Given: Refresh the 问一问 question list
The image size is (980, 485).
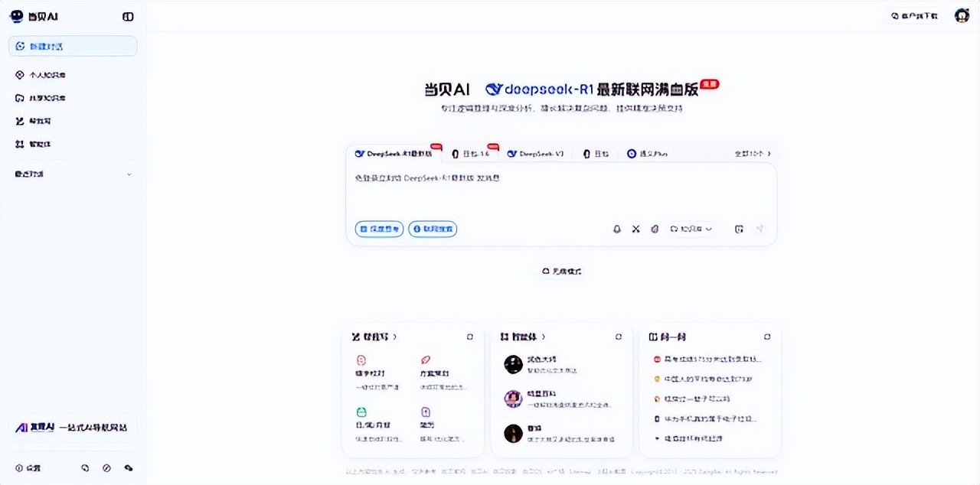Looking at the screenshot, I should coord(767,337).
